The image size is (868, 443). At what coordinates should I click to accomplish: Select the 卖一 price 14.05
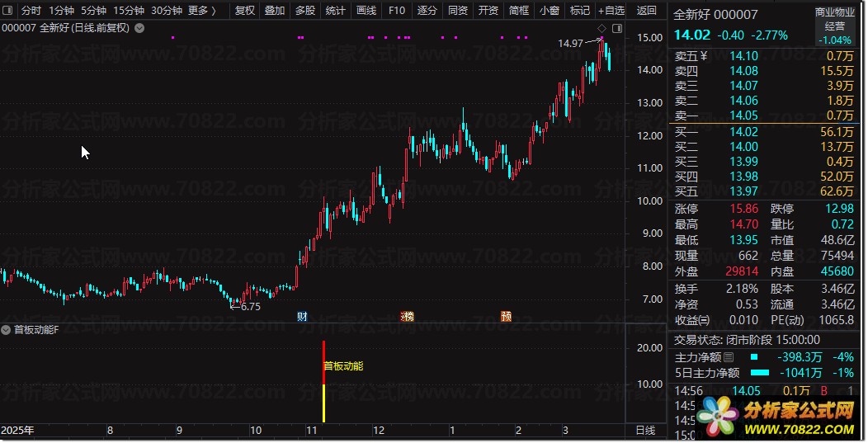(743, 115)
